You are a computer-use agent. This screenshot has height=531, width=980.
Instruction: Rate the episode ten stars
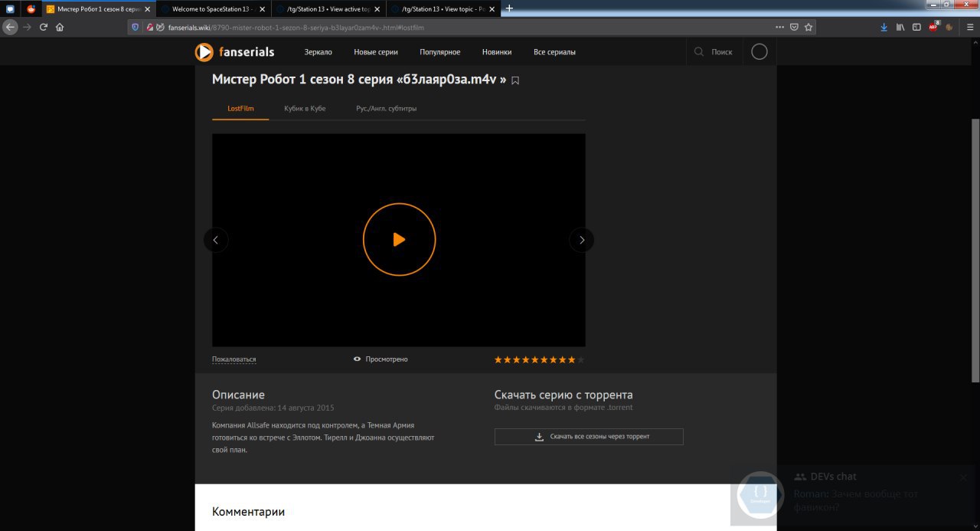[x=580, y=359]
